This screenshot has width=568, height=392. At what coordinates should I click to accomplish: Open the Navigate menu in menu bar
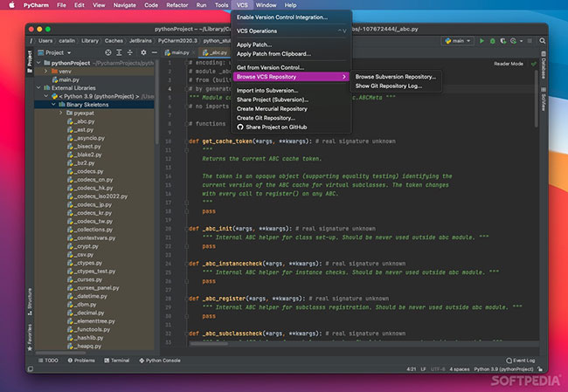click(x=125, y=5)
